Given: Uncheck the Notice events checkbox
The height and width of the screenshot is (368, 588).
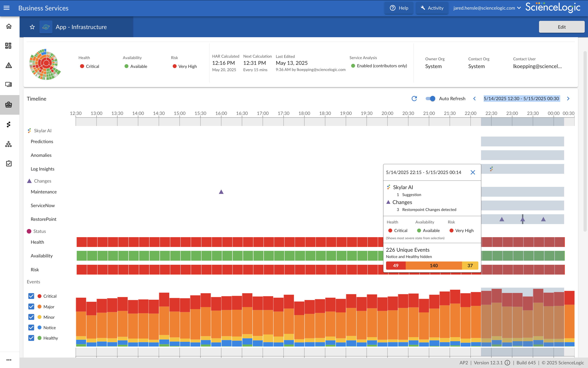Looking at the screenshot, I should pyautogui.click(x=31, y=328).
